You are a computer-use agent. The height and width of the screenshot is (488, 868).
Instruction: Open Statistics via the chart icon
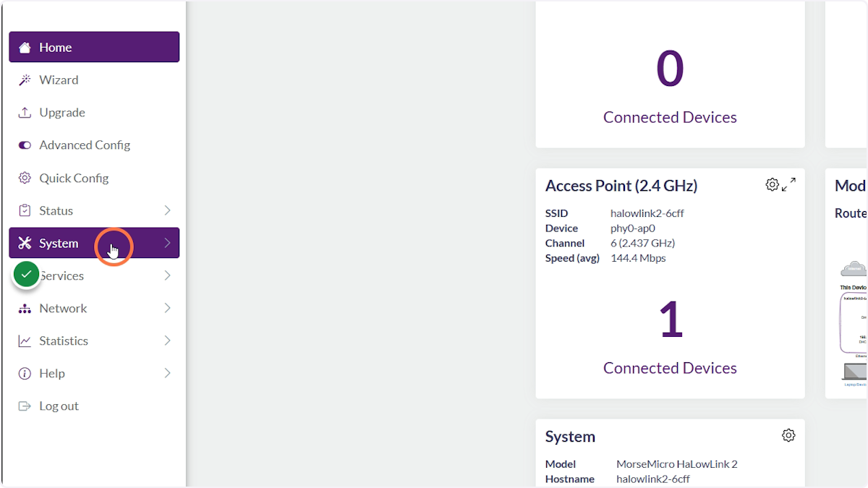click(x=25, y=341)
